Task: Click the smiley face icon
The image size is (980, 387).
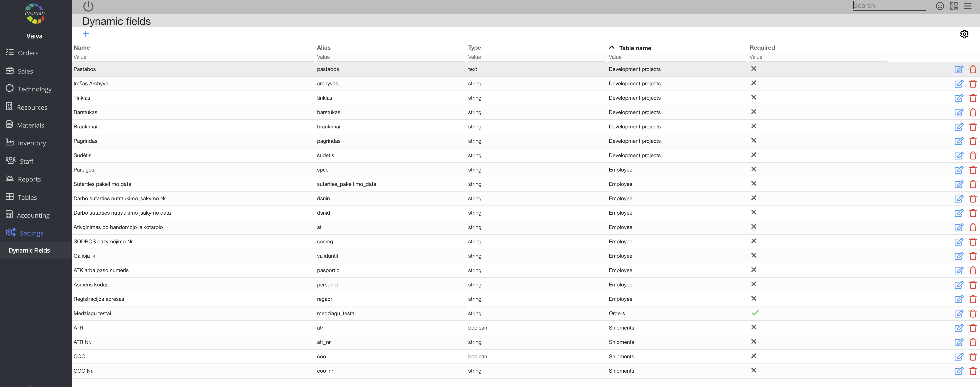Action: click(939, 6)
